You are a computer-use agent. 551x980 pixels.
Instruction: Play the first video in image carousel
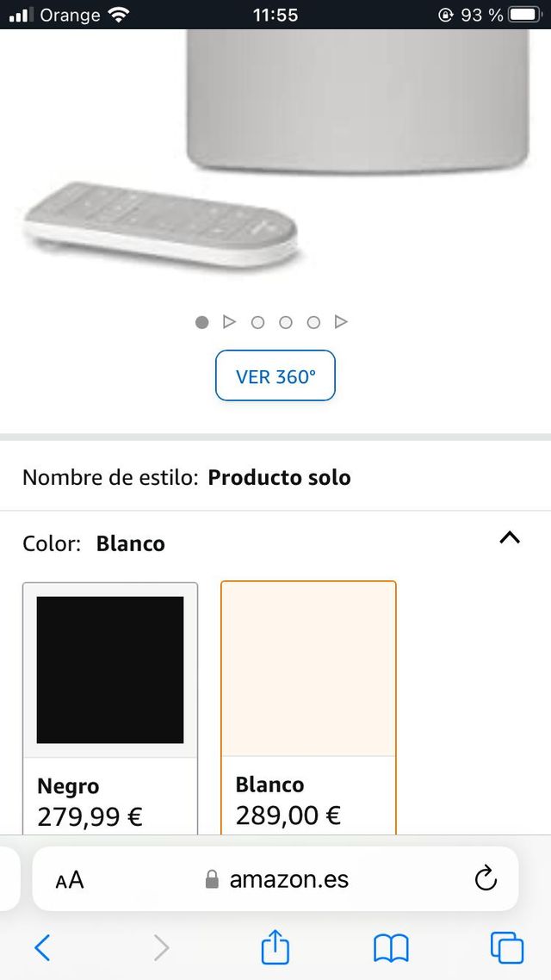(x=229, y=321)
